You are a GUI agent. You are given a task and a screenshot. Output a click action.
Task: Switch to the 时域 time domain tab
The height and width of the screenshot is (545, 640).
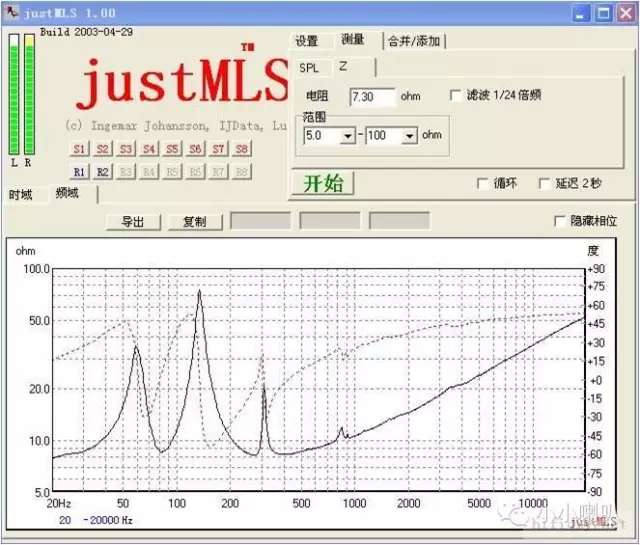tap(21, 194)
